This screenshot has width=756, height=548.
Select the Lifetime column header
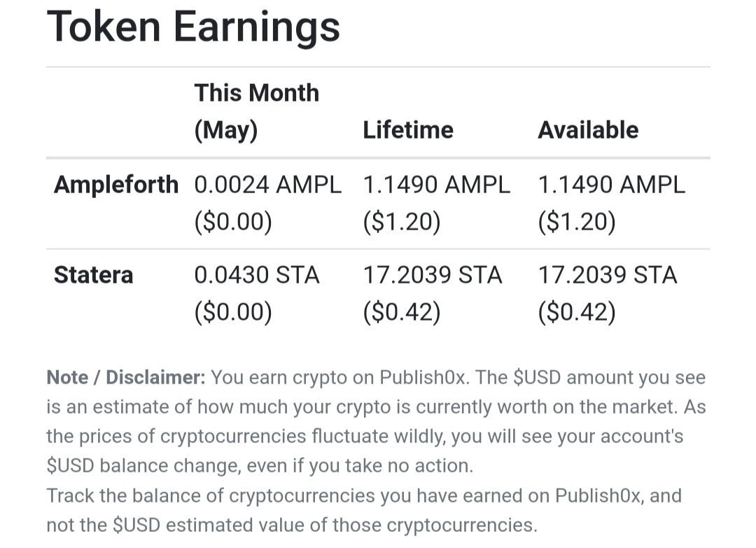point(408,130)
